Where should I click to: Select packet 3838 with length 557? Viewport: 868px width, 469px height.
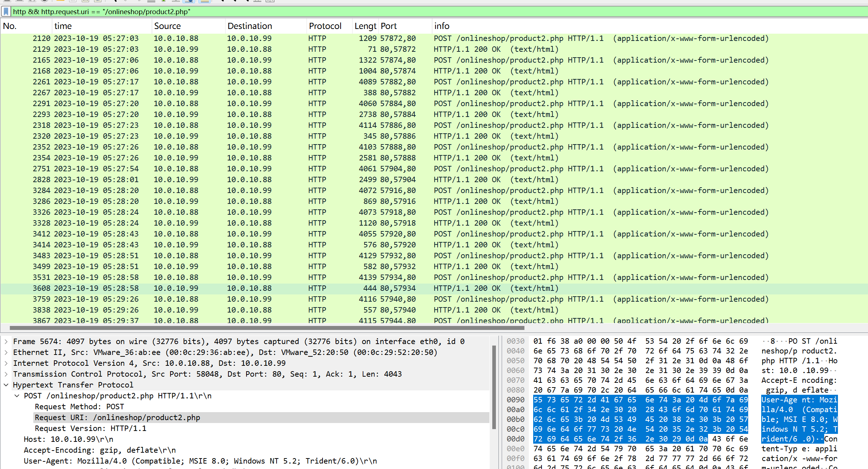click(x=434, y=310)
